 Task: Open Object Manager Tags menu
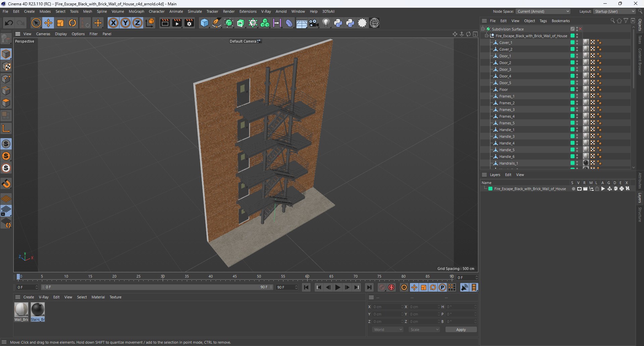(543, 21)
